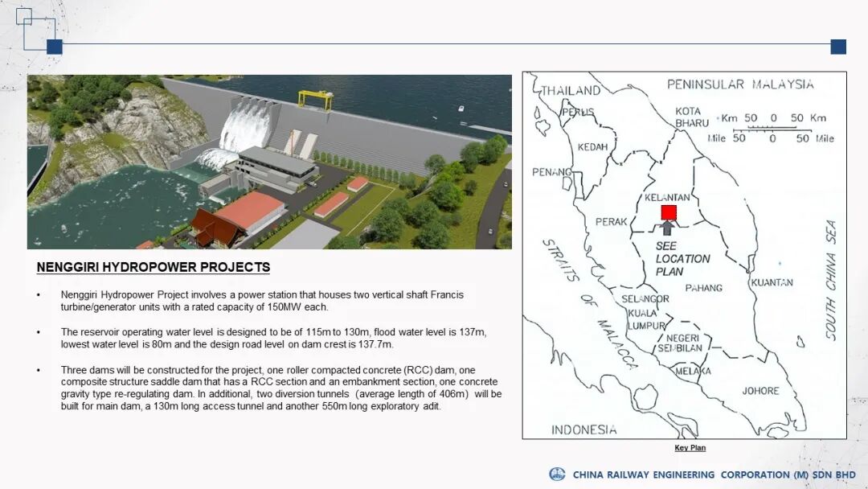868x489 pixels.
Task: Click the 'SELANGOR' map label
Action: 645,299
